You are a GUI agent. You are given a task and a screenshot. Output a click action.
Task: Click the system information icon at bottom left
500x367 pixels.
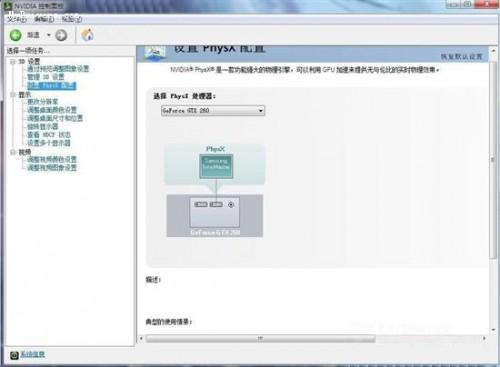tap(14, 355)
